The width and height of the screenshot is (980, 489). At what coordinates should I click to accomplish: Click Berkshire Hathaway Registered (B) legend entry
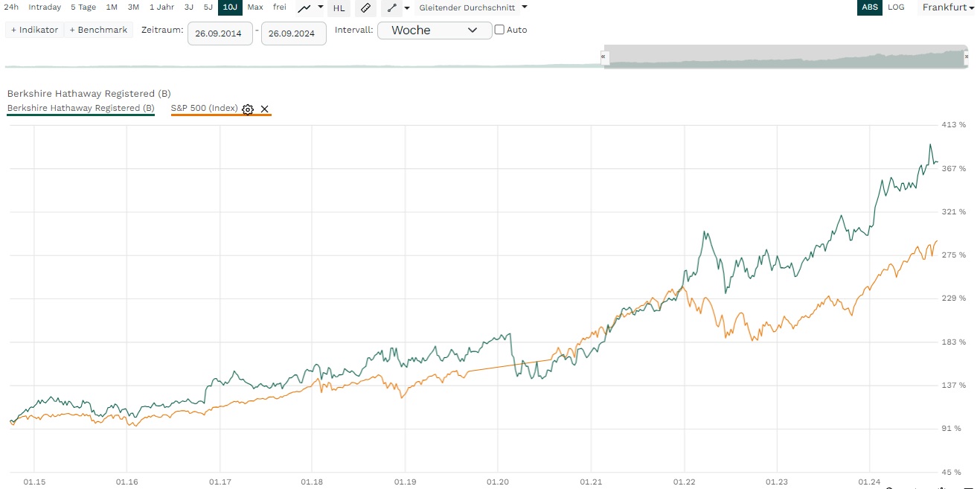[x=80, y=109]
